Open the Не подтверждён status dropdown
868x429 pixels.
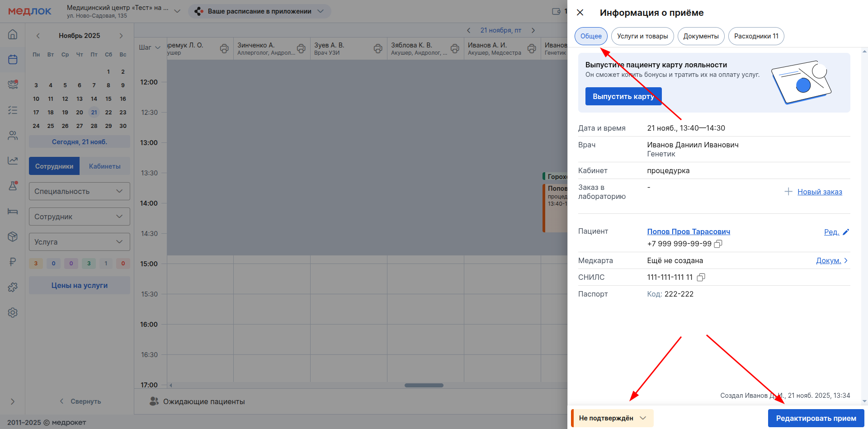[x=612, y=418]
